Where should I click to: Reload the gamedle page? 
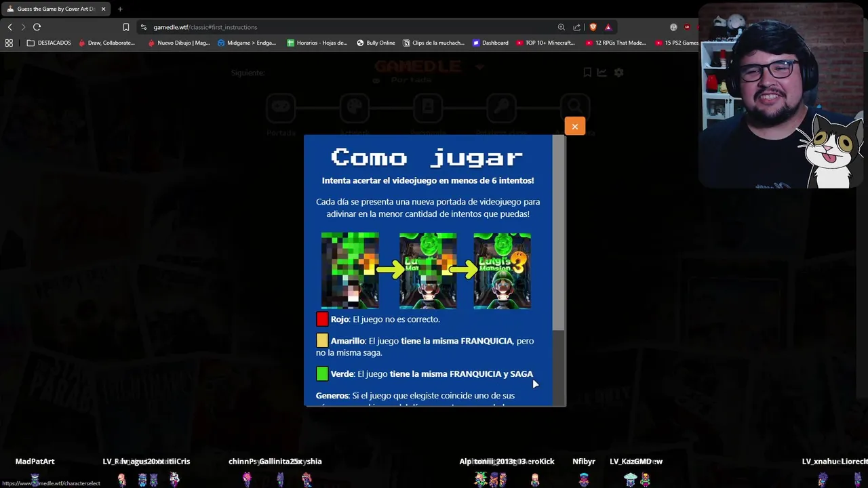37,27
